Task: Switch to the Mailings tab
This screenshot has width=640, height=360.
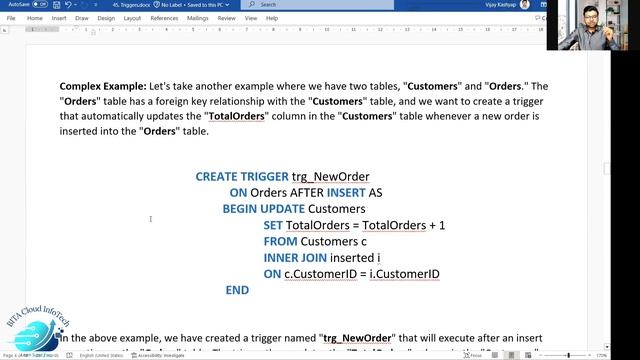Action: (198, 18)
